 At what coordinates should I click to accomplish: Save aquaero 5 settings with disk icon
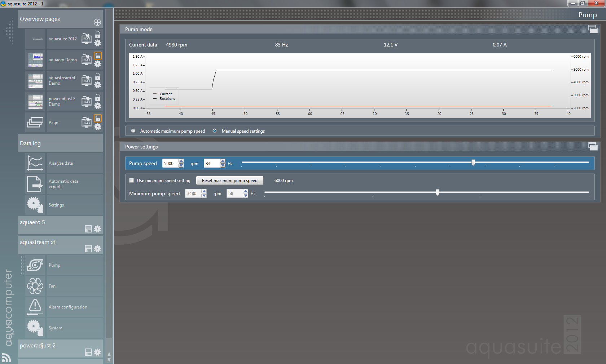tap(88, 229)
